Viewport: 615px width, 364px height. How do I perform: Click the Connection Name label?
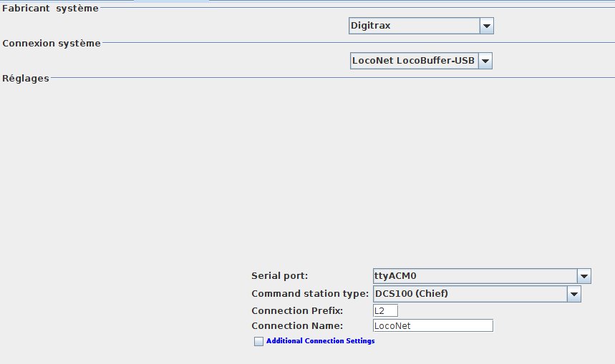(x=297, y=325)
